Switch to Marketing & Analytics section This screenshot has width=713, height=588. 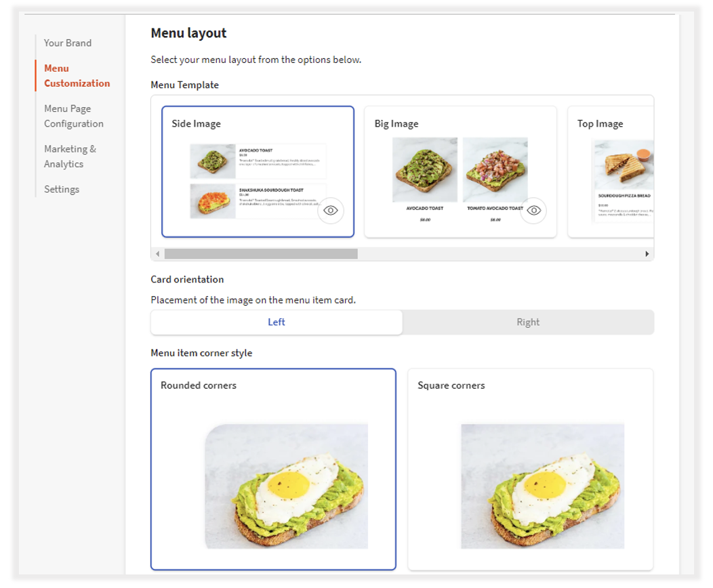[70, 156]
